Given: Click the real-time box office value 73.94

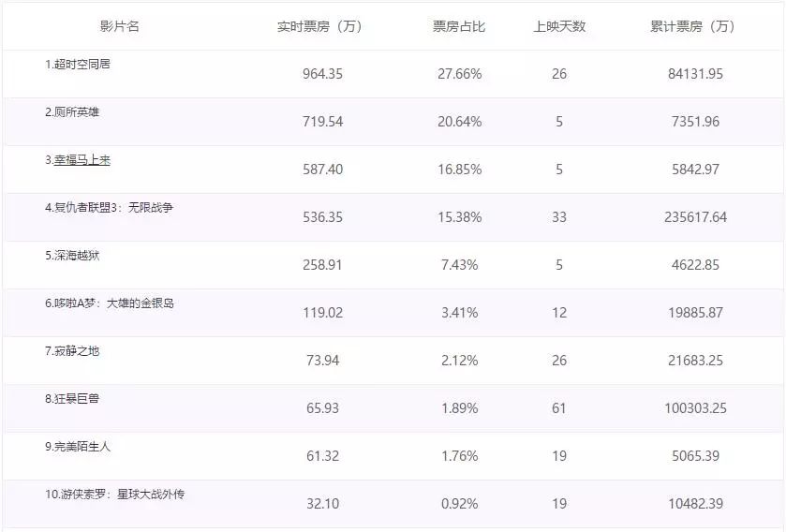Looking at the screenshot, I should click(x=323, y=361).
